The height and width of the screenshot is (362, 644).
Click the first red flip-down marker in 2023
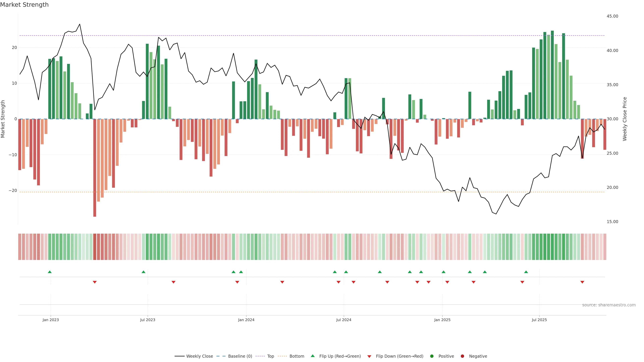coord(94,282)
